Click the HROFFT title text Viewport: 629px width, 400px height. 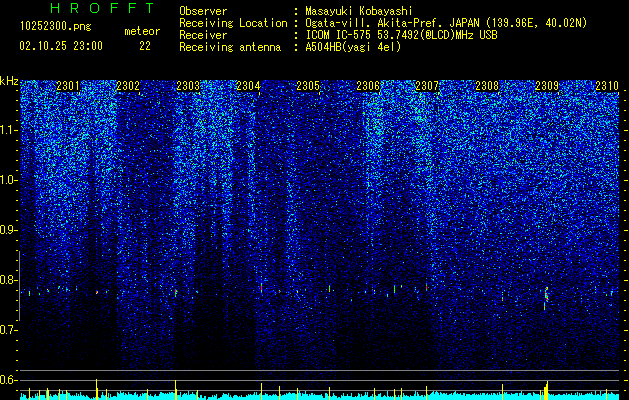click(x=103, y=8)
